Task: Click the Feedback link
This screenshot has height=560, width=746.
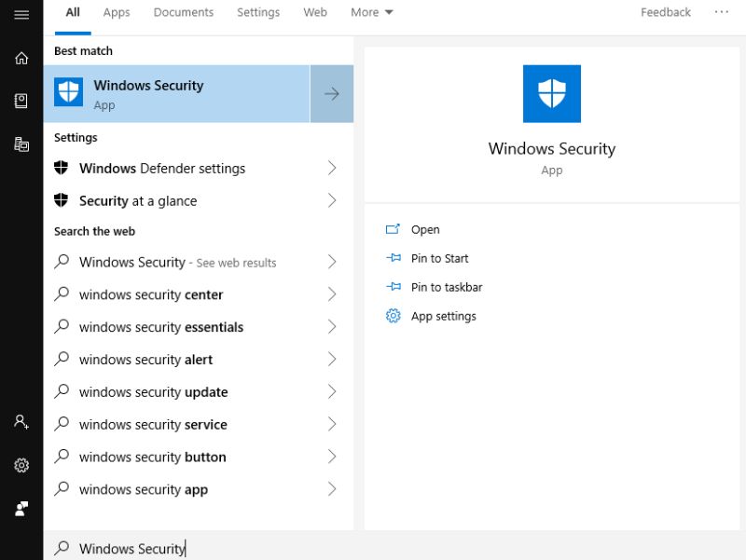Action: tap(666, 12)
